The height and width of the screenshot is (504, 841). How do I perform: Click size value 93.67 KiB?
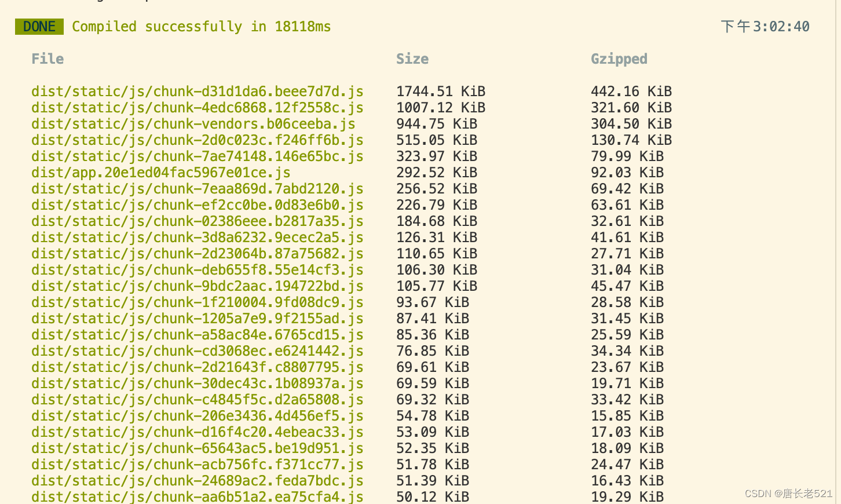click(433, 302)
